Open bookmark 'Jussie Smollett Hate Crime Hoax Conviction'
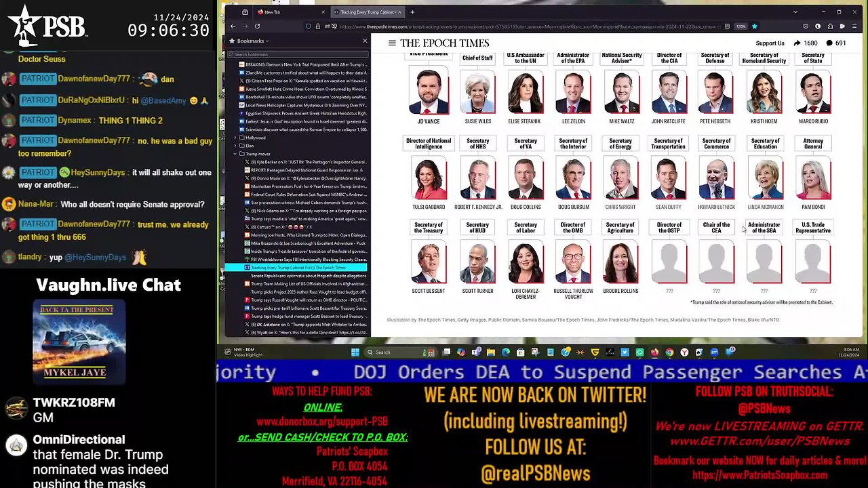868x488 pixels. coord(302,89)
